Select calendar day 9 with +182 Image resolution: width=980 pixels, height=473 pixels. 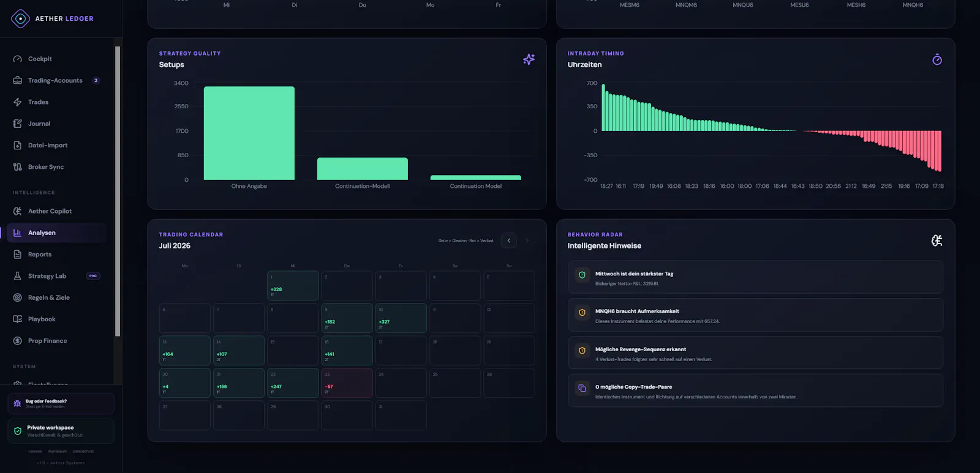tap(347, 318)
